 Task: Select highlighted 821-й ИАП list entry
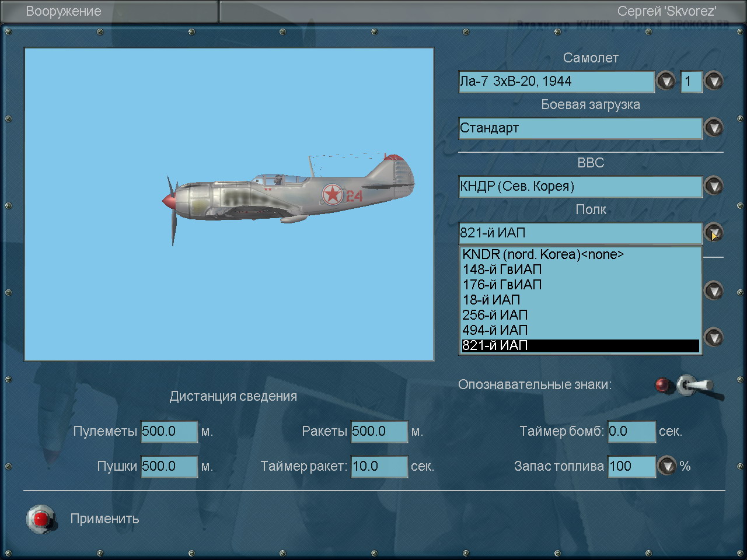(x=581, y=345)
